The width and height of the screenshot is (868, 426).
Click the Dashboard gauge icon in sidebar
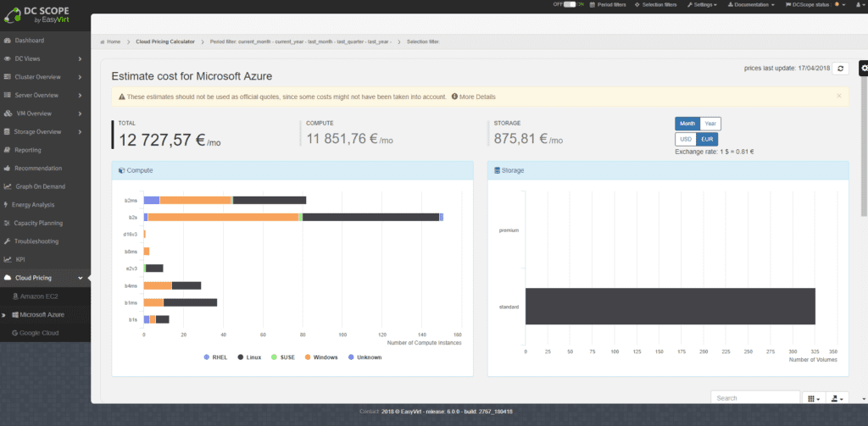click(7, 41)
